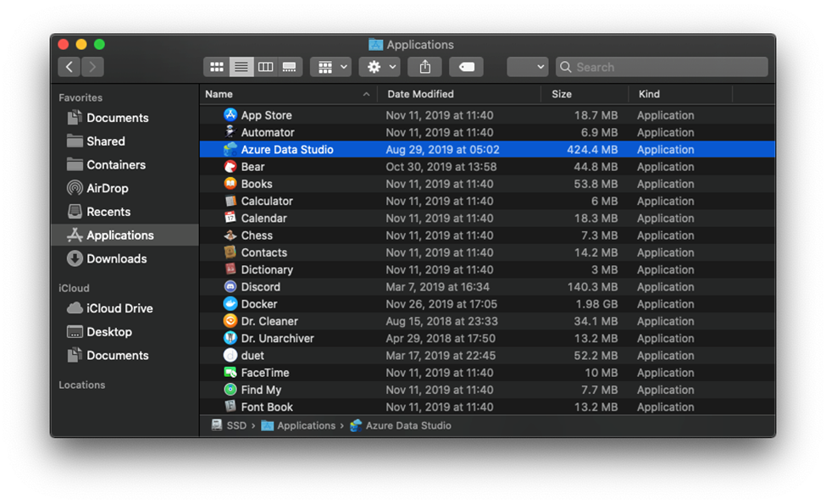This screenshot has width=826, height=504.
Task: Switch to column view
Action: (265, 67)
